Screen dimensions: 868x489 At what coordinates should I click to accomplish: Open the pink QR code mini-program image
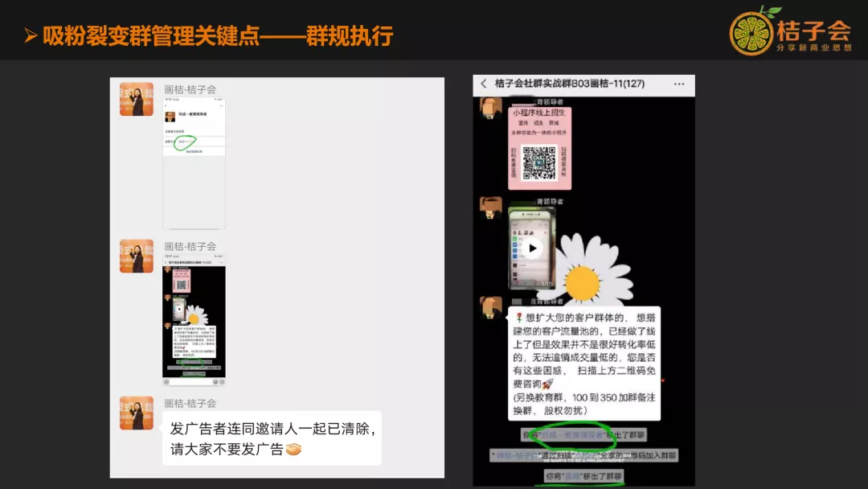pyautogui.click(x=539, y=148)
